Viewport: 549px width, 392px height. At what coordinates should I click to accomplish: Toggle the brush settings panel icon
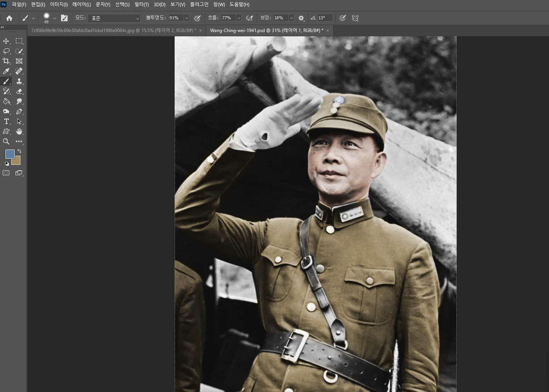pyautogui.click(x=65, y=18)
